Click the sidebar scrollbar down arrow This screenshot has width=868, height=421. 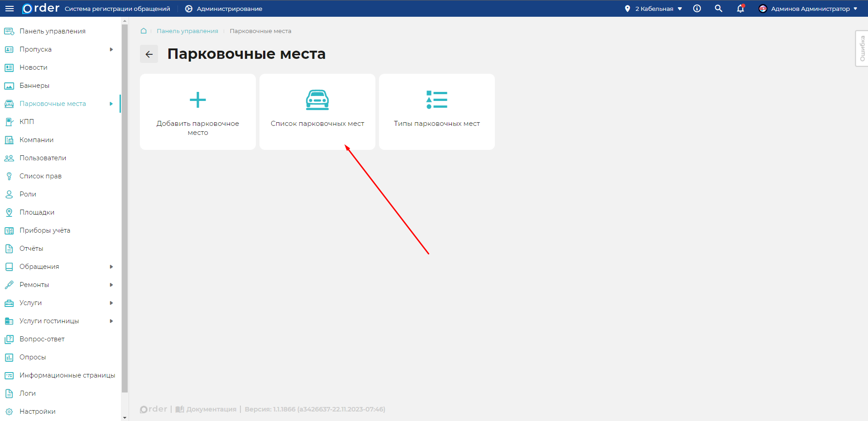pyautogui.click(x=125, y=417)
